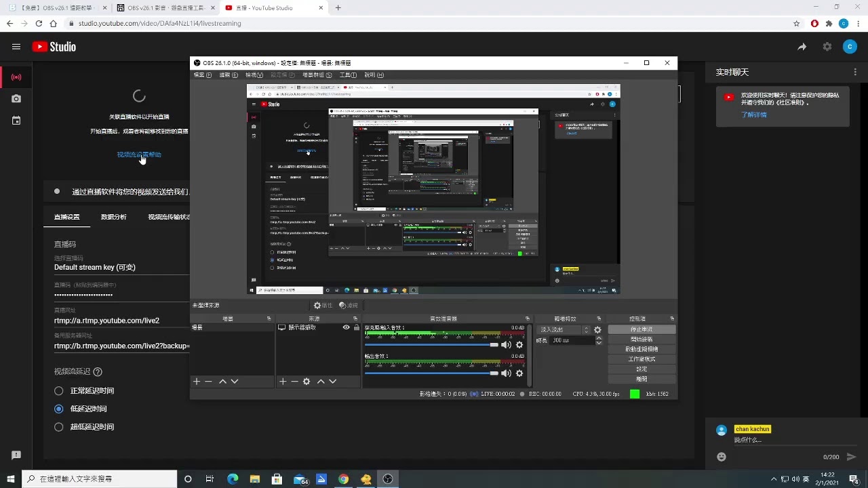The image size is (868, 488).
Task: Open transition properties gear in OBS
Action: 597,330
